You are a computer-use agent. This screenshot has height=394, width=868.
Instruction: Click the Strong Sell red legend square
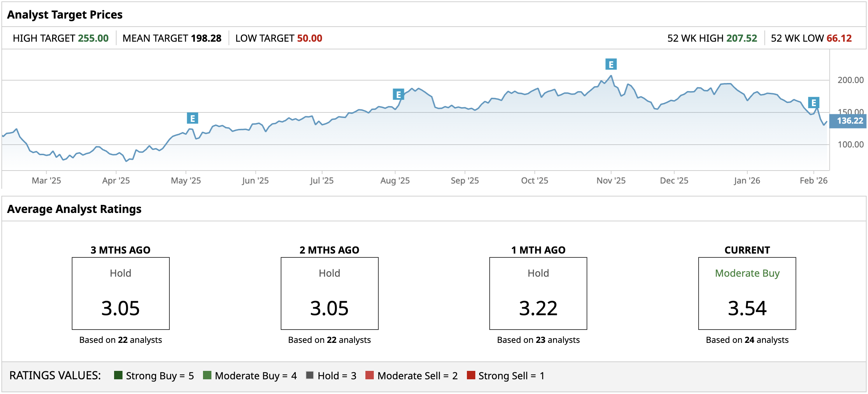(471, 375)
